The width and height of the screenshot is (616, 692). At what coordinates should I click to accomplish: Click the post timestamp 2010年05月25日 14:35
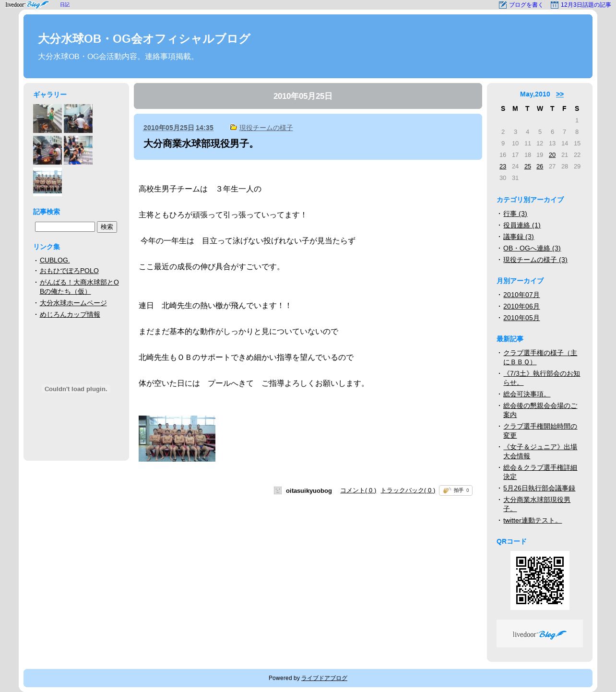tap(178, 128)
